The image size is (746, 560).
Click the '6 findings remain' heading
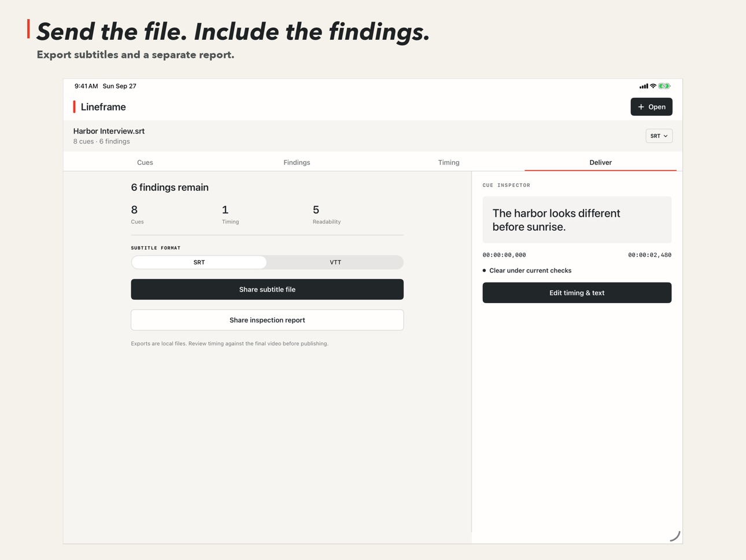click(x=169, y=187)
